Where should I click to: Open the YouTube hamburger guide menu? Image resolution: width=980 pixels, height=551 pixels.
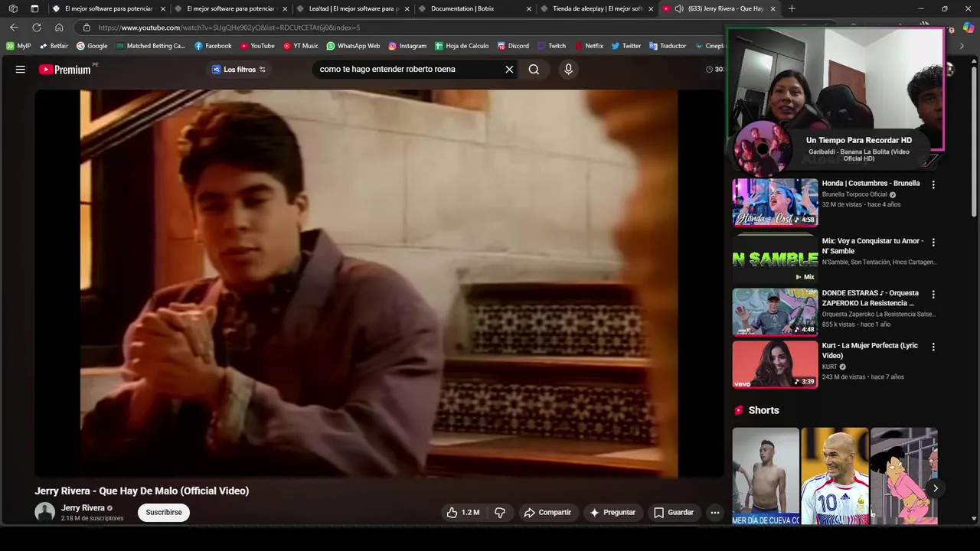(21, 69)
